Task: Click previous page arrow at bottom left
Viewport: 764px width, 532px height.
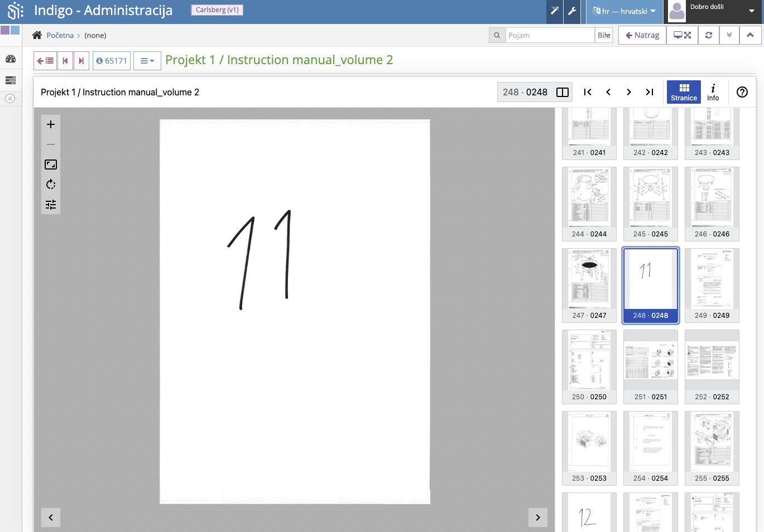Action: coord(51,518)
